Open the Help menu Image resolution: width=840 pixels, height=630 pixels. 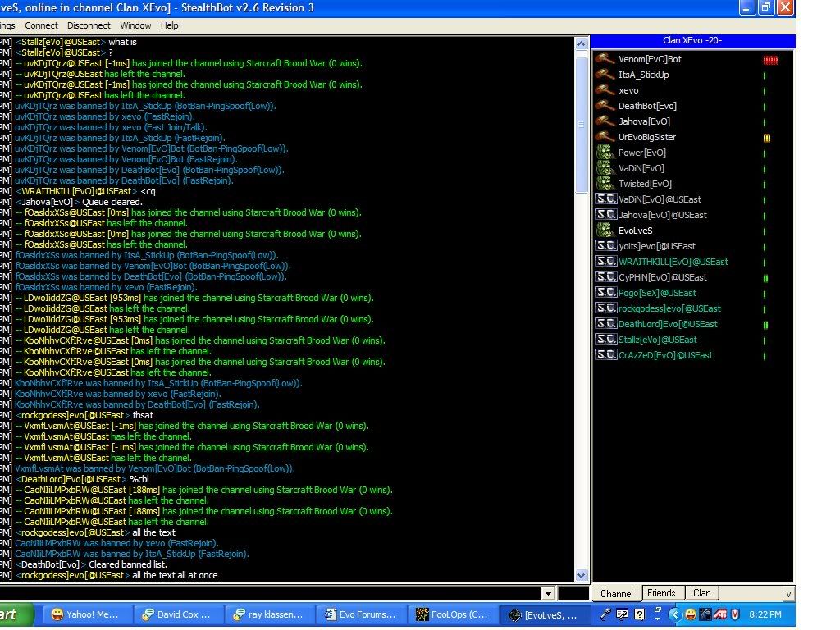pos(170,25)
